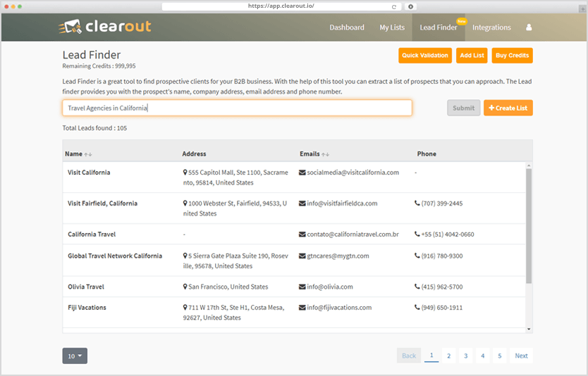Select the Olivia Travel name cell
Image resolution: width=588 pixels, height=376 pixels.
pos(86,287)
